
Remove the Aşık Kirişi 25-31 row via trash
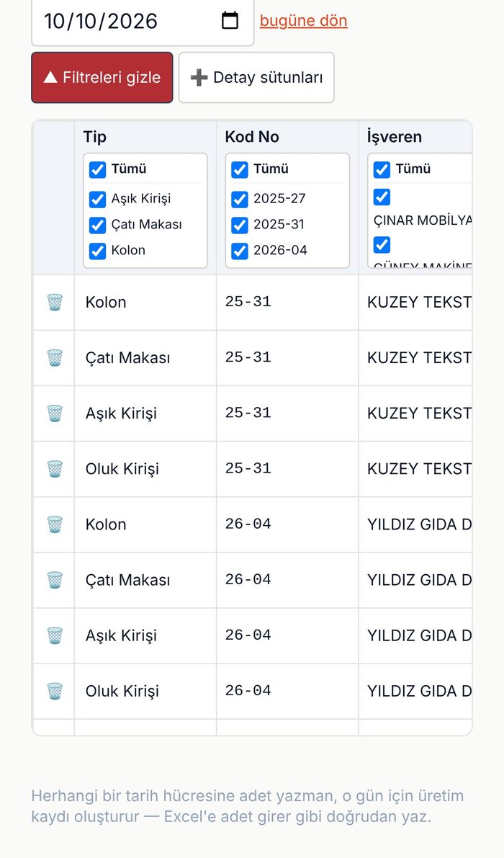click(55, 413)
